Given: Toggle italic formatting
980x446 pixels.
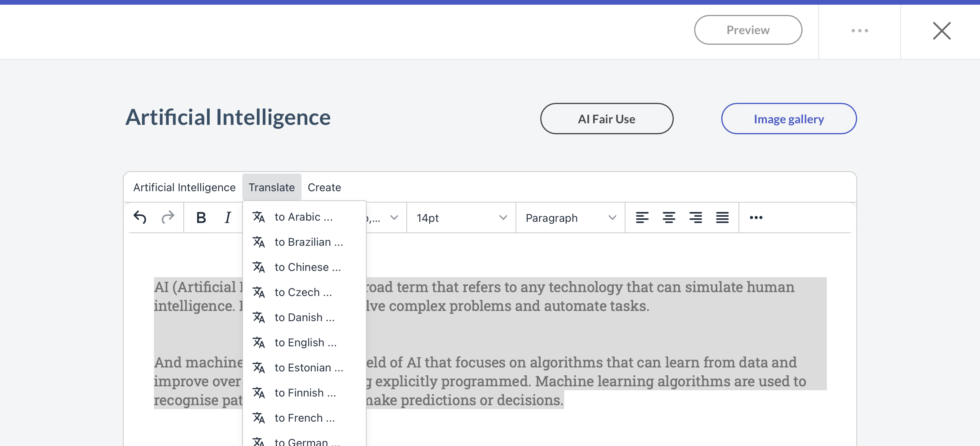Looking at the screenshot, I should coord(228,218).
